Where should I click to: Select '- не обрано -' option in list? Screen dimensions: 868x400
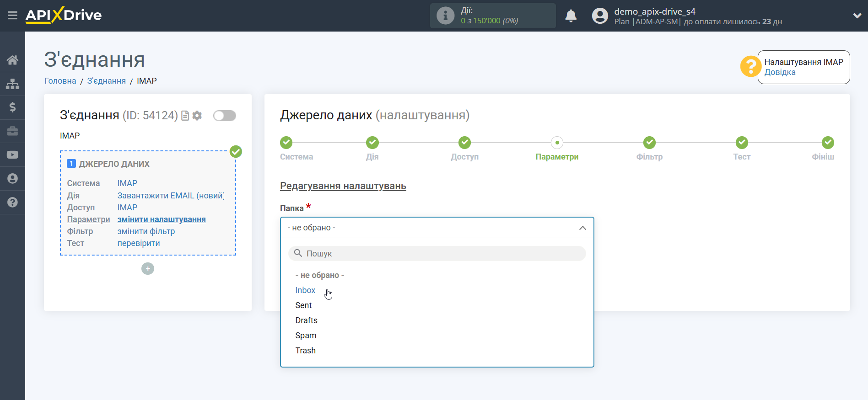click(x=320, y=275)
